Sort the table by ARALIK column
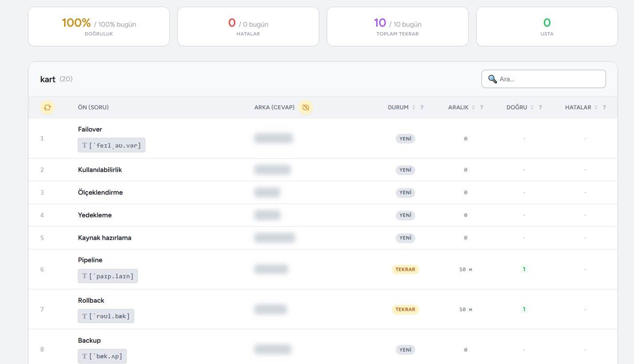Image resolution: width=634 pixels, height=364 pixels. (473, 108)
